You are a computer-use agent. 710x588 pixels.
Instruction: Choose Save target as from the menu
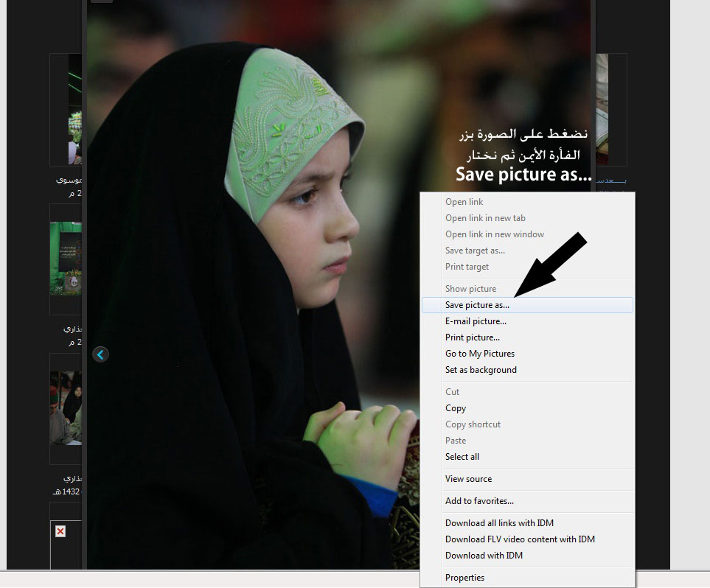(474, 250)
